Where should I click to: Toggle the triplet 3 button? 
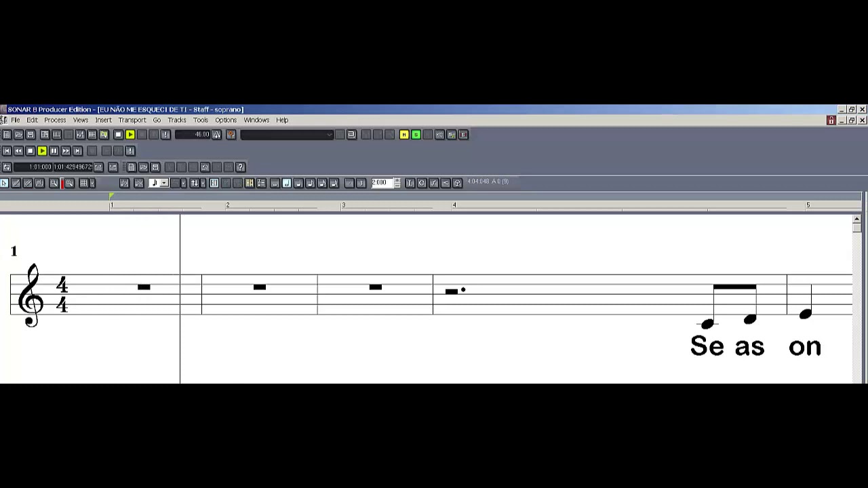[361, 183]
